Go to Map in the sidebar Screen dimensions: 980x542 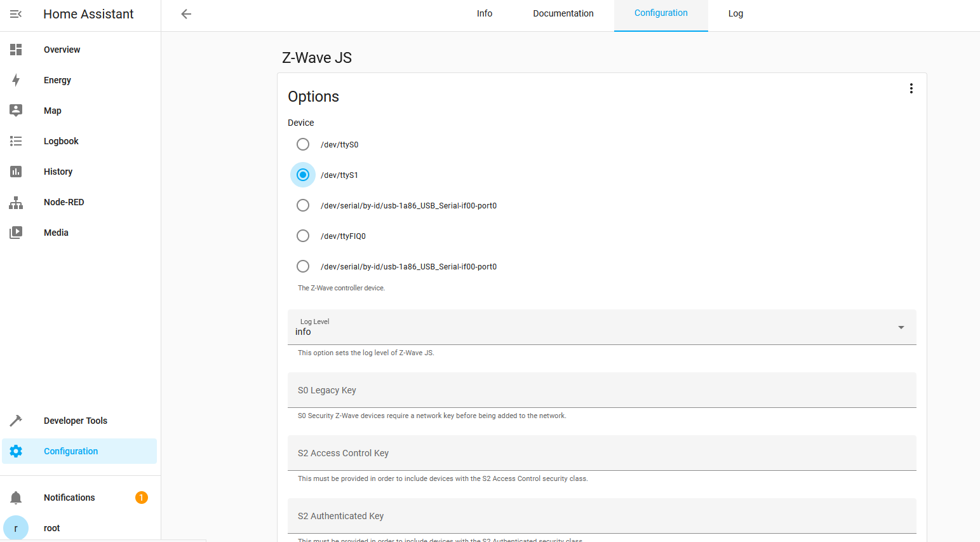[79, 111]
